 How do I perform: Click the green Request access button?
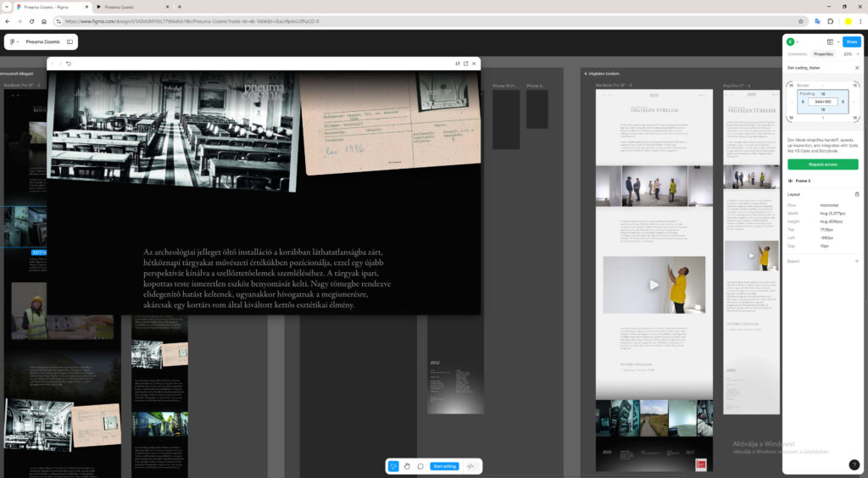pyautogui.click(x=822, y=164)
